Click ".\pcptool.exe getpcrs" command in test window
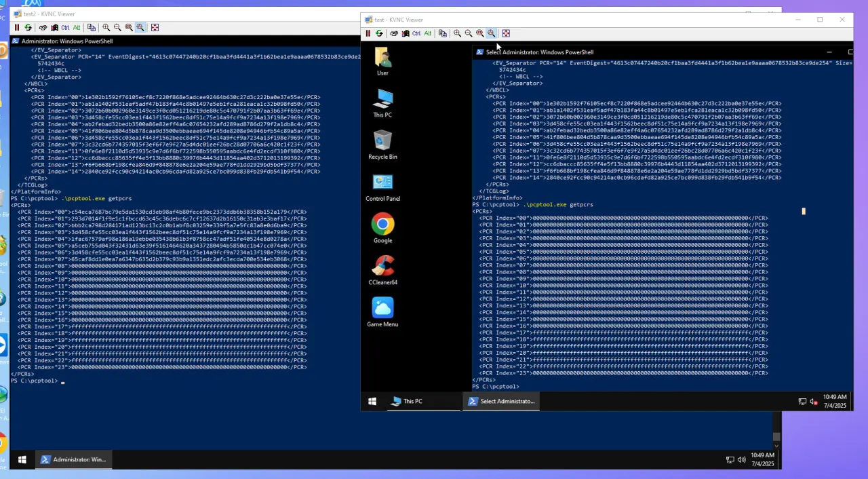Image resolution: width=868 pixels, height=479 pixels. click(558, 205)
